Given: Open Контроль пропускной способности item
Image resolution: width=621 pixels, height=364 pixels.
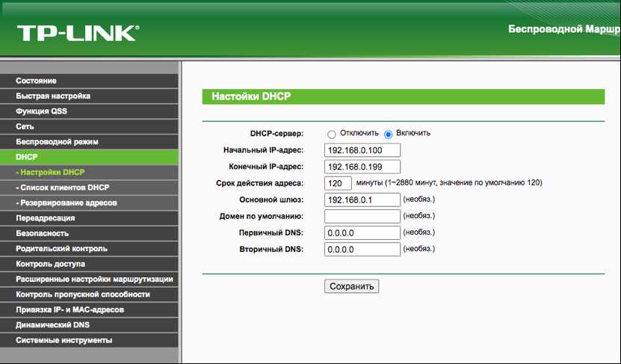Looking at the screenshot, I should pos(89,294).
